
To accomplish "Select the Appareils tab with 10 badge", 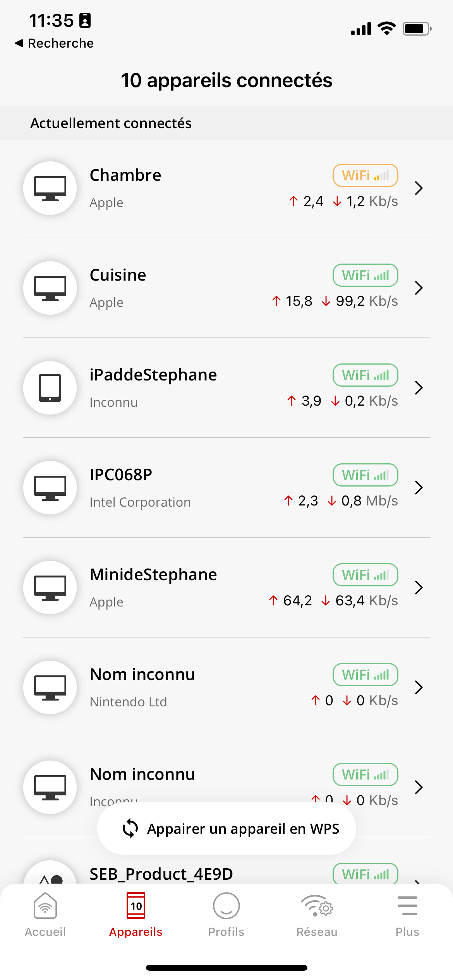I will [136, 915].
